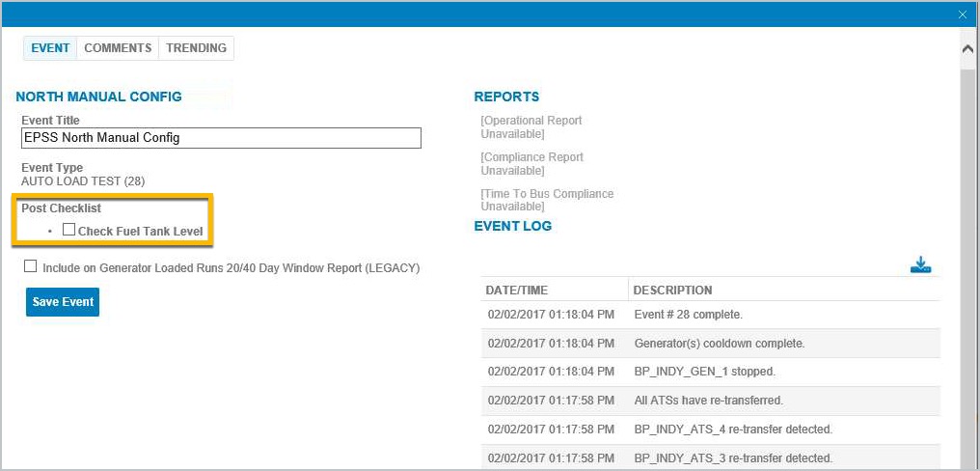Select the Event # 28 complete row
This screenshot has width=980, height=471.
point(711,315)
